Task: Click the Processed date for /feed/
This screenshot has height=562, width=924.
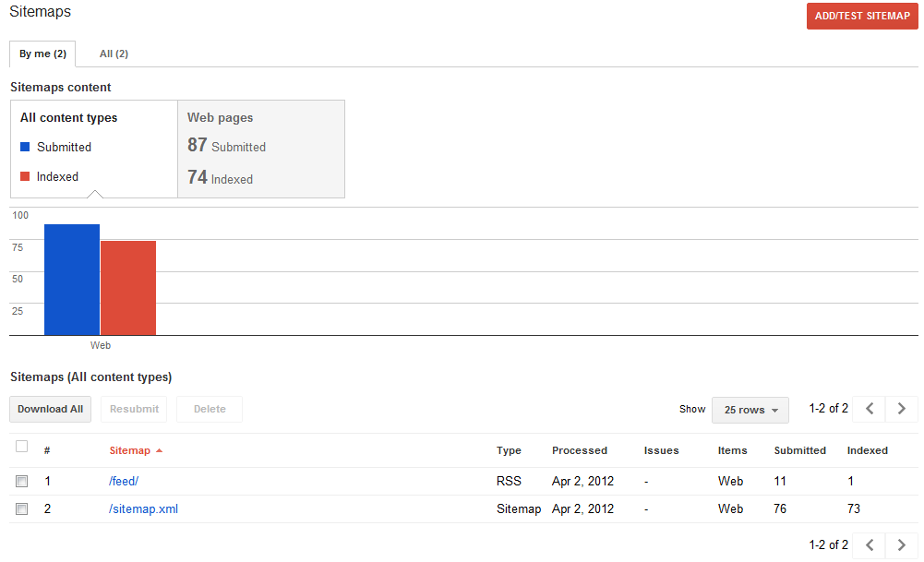Action: click(x=582, y=482)
